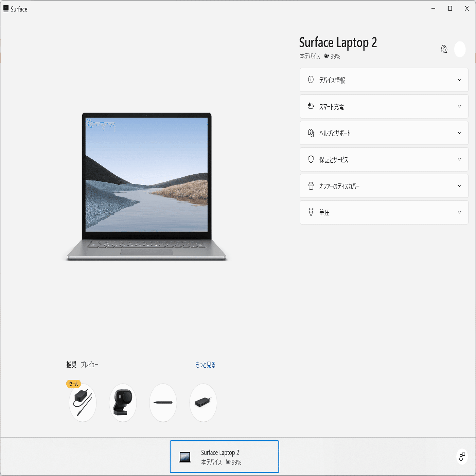This screenshot has width=476, height=476.
Task: Click the battery icon beside 99%
Action: click(x=327, y=56)
